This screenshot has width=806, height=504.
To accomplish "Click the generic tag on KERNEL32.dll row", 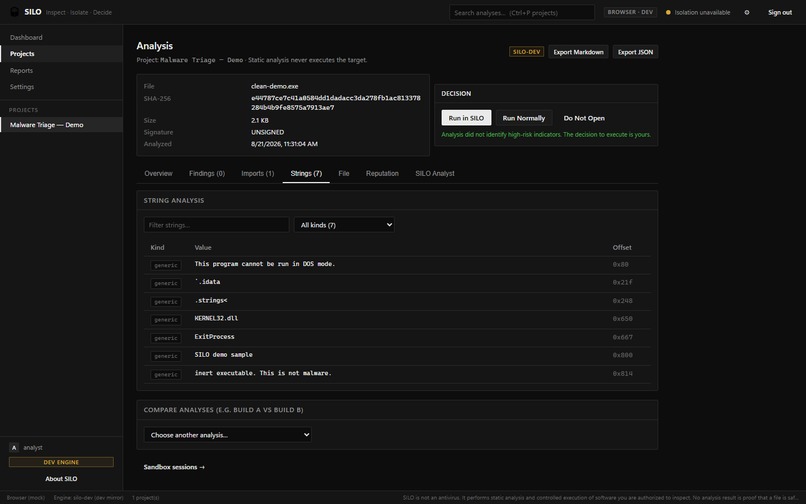I will point(166,320).
